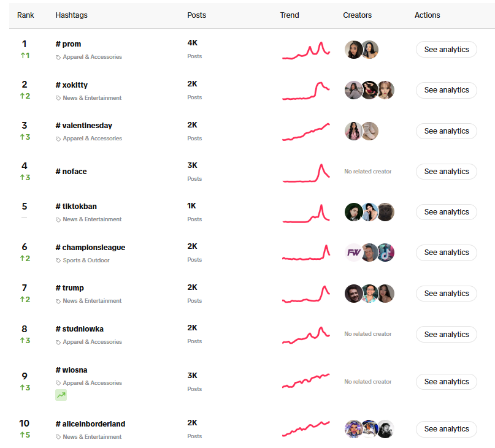Click first creator avatar in #prom row
The image size is (495, 448).
click(x=353, y=50)
